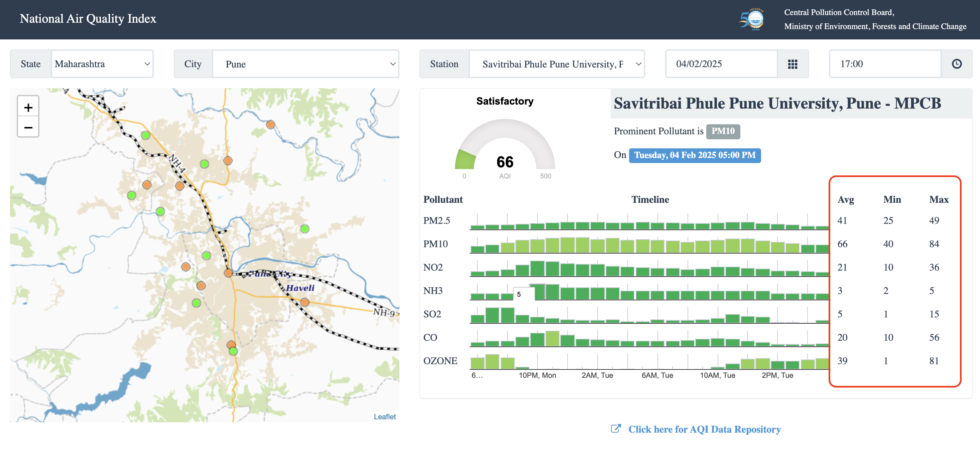Viewport: 980px width, 449px height.
Task: Click the date field 04/02/2025
Action: point(721,64)
